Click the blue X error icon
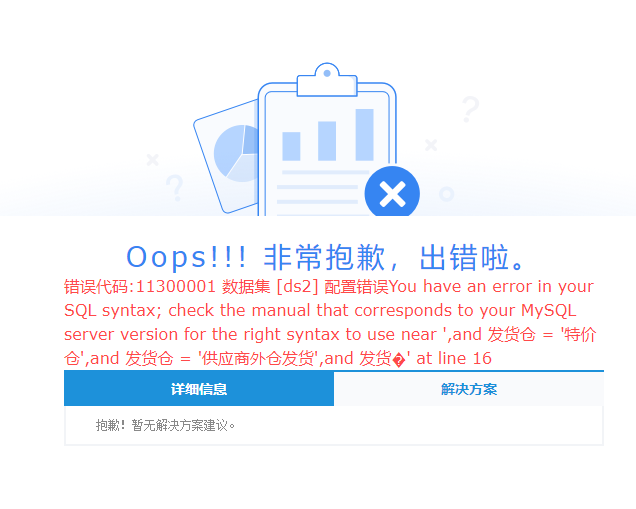636x509 pixels. [x=392, y=193]
